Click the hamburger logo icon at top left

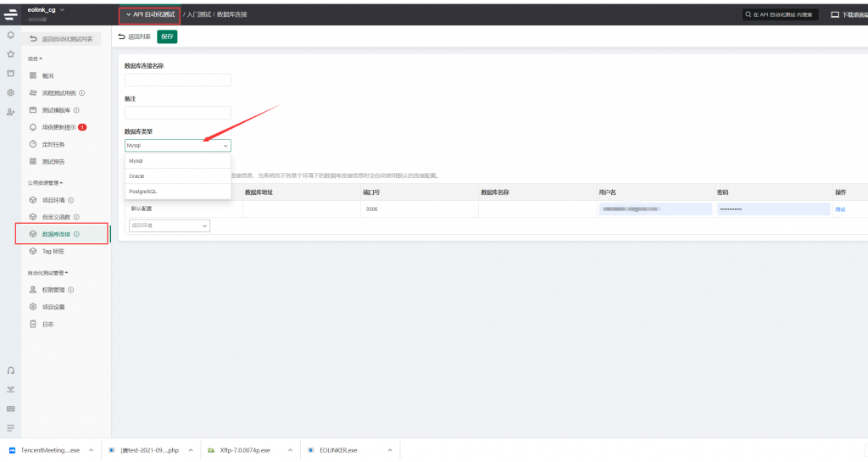coord(10,13)
